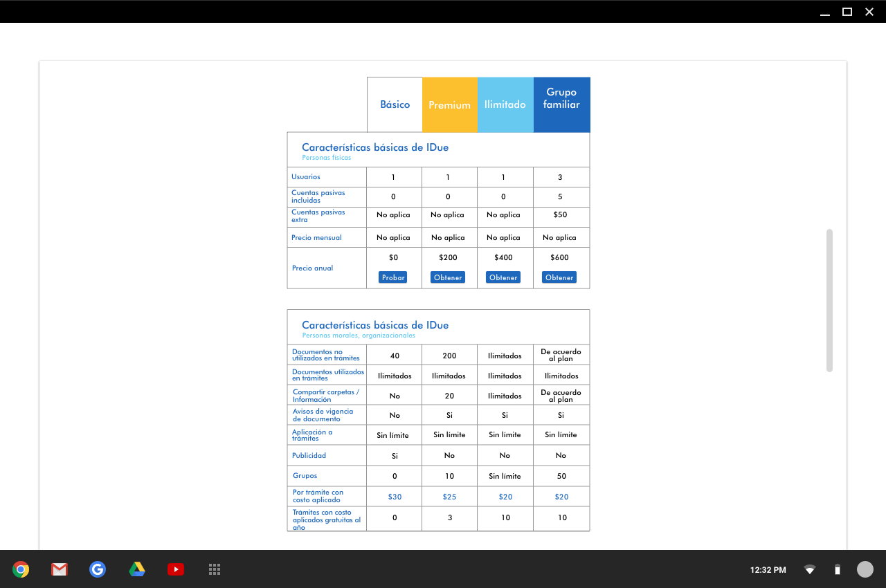Launch Gmail from the taskbar
Viewport: 886px width, 588px height.
coord(60,569)
